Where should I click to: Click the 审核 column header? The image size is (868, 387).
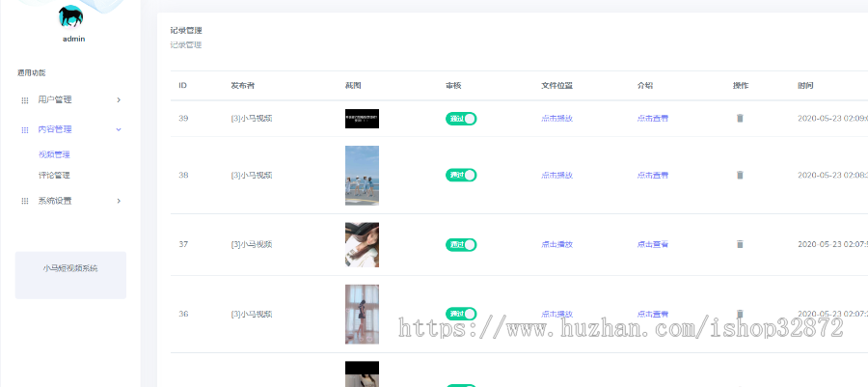coord(453,86)
